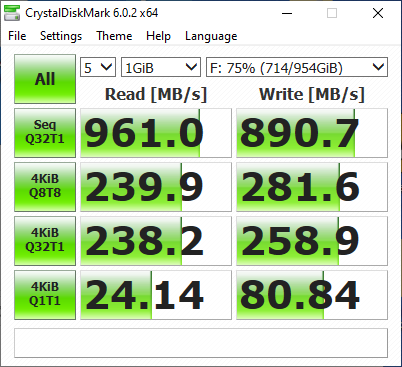
Task: Start the 4KiB Q8T8 test
Action: click(45, 187)
